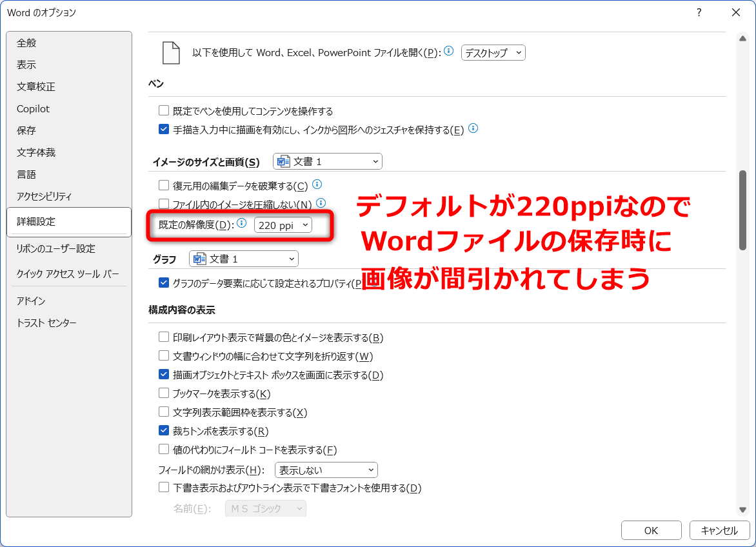This screenshot has height=547, width=756.
Task: Click the document file icon above Pen section
Action: point(171,53)
